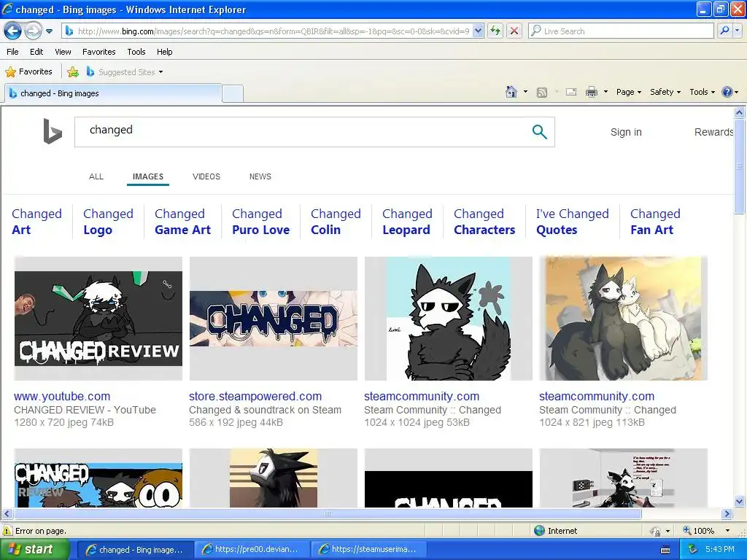This screenshot has width=747, height=560.
Task: Open the Tools command bar menu
Action: pos(703,92)
